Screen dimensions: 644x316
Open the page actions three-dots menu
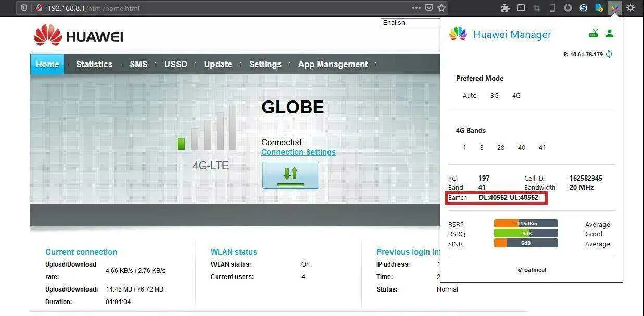tap(416, 8)
